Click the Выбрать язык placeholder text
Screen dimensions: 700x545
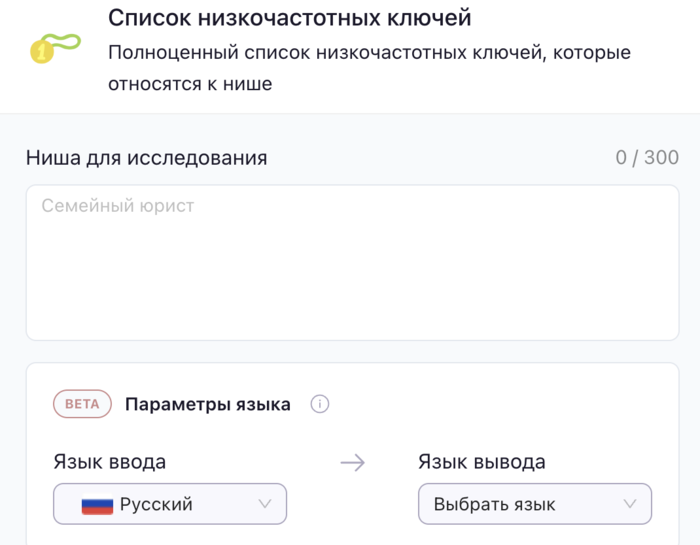pos(494,504)
